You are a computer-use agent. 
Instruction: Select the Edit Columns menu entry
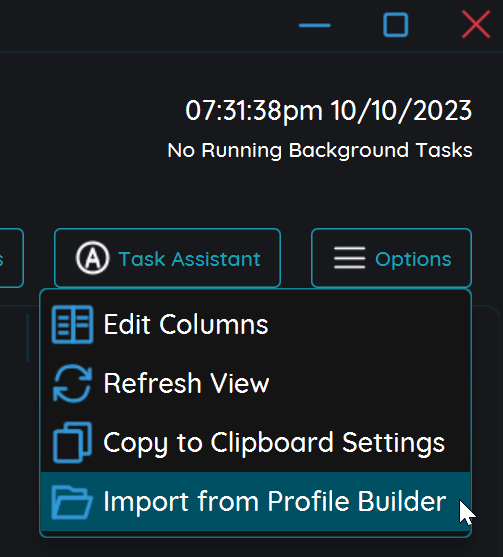(x=256, y=324)
